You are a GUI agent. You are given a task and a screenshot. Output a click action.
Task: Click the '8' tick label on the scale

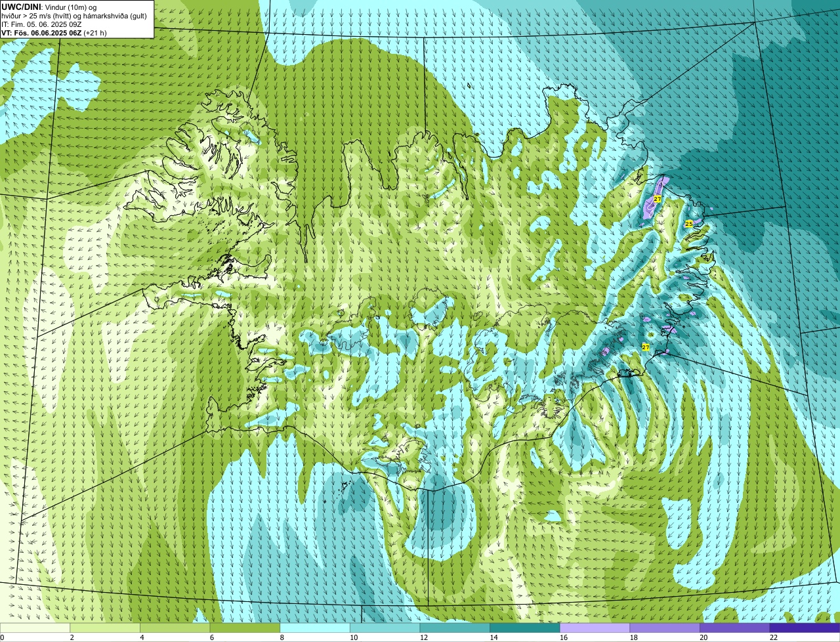point(282,637)
